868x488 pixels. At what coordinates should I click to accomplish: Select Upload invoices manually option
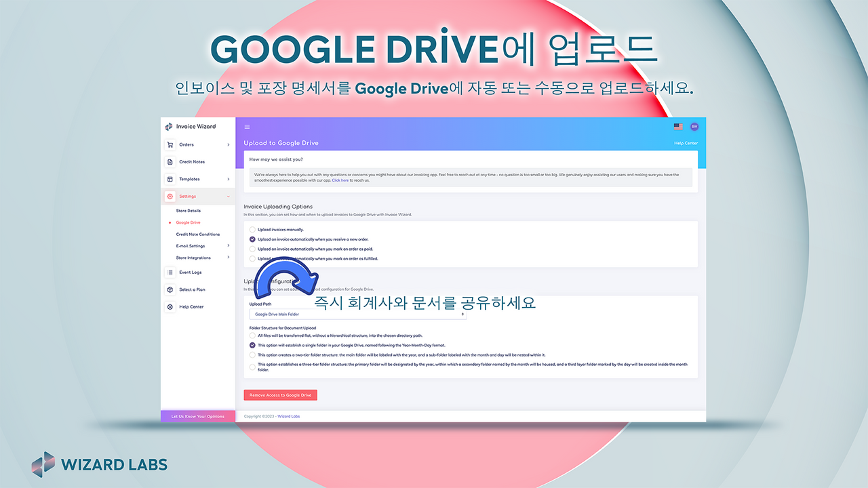[x=252, y=230]
